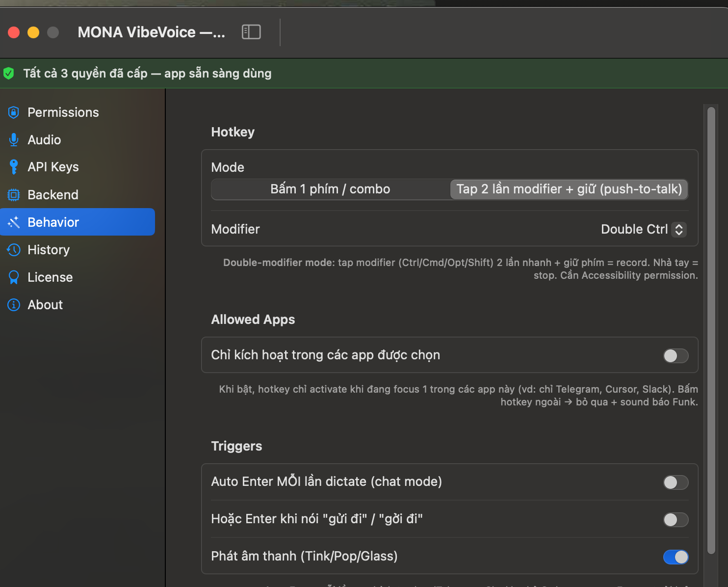Go to the Audio settings

78,140
